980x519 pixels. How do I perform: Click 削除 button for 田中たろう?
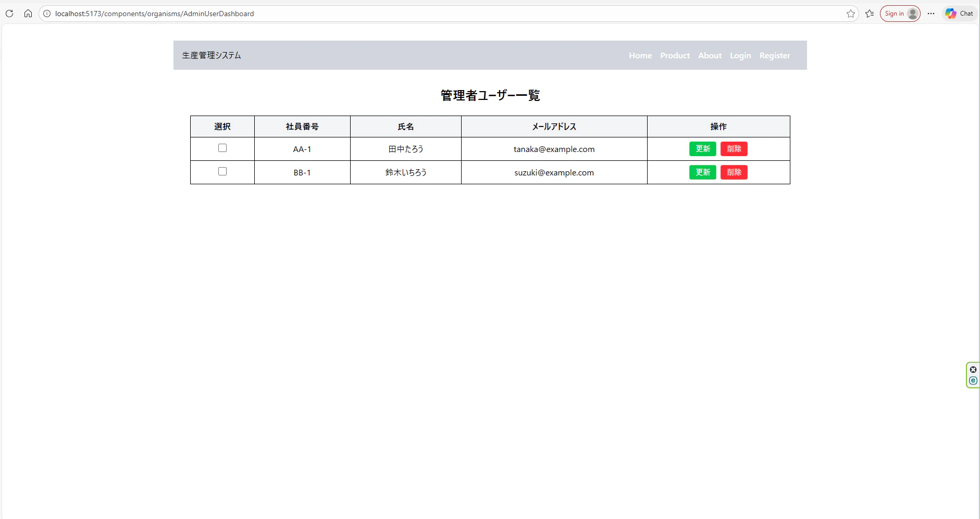pos(734,149)
